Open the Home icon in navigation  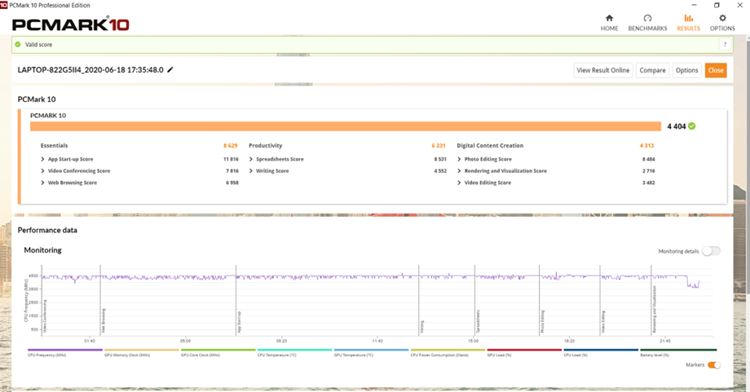pos(609,18)
